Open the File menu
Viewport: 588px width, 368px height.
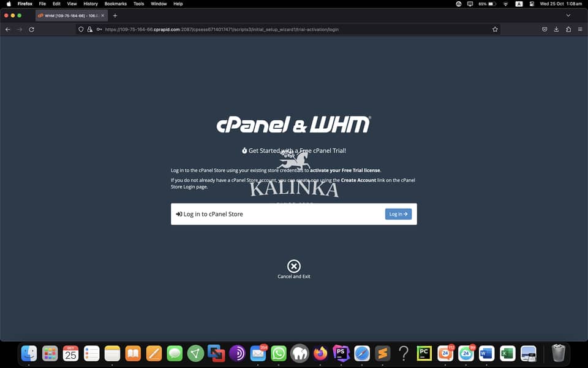[42, 4]
